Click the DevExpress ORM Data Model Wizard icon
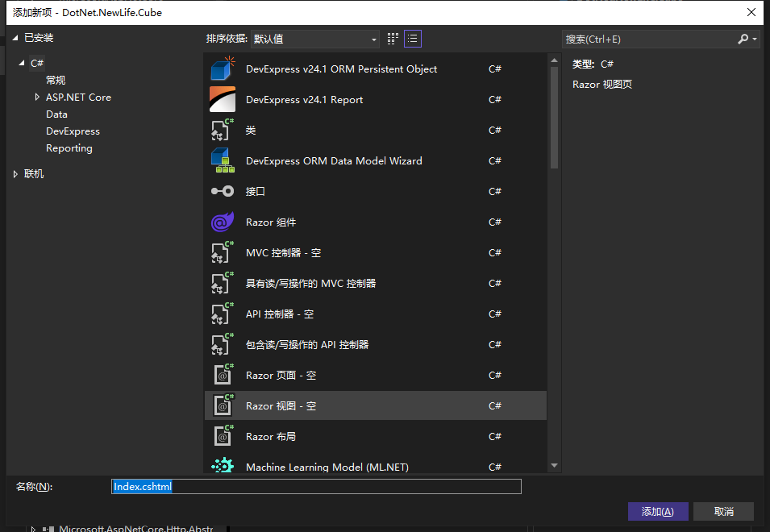The width and height of the screenshot is (770, 532). 223,160
